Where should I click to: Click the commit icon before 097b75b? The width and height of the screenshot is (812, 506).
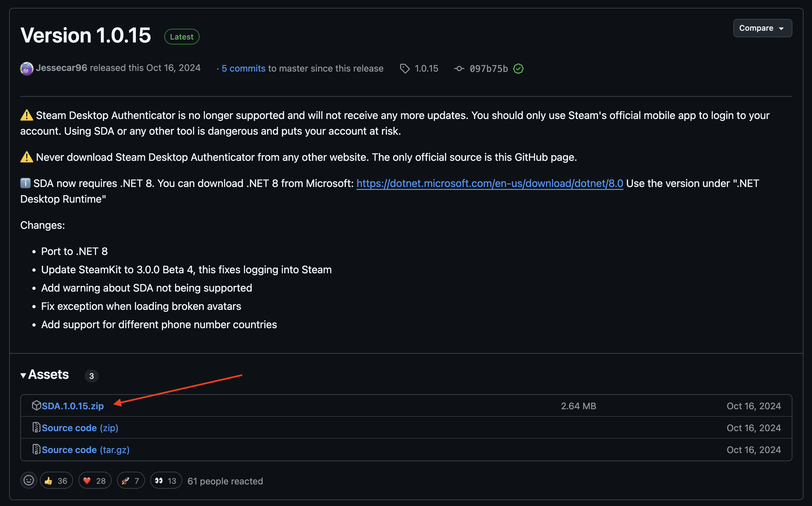[459, 69]
